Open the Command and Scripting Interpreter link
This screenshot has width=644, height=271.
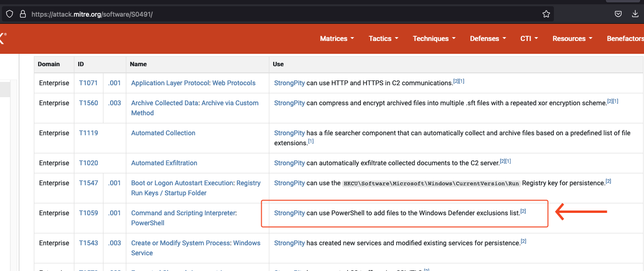click(183, 213)
